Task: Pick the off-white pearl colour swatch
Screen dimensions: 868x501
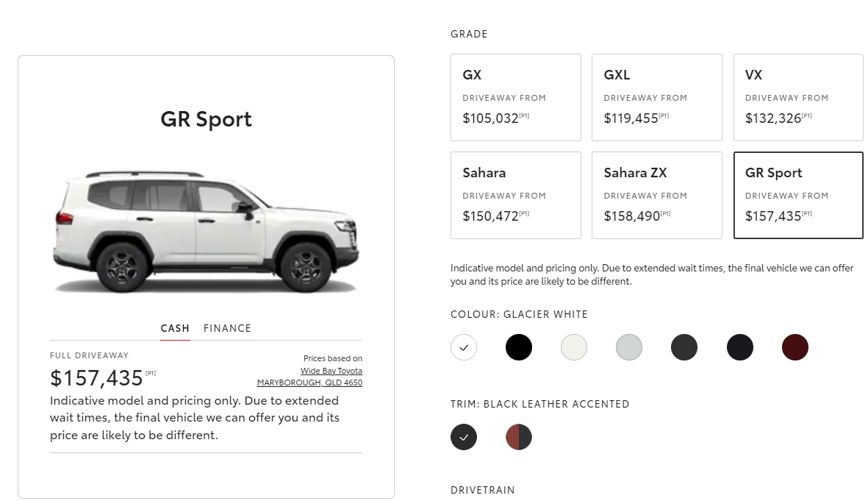Action: [574, 347]
